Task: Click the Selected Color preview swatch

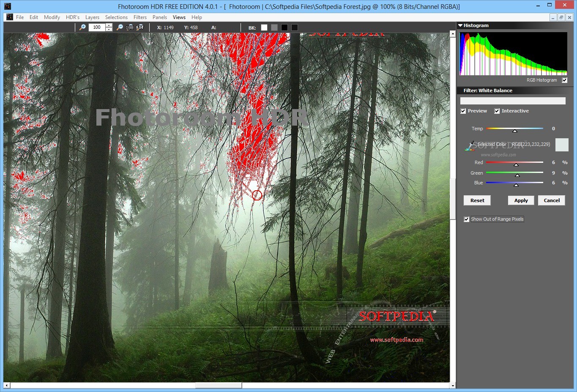Action: [x=562, y=145]
